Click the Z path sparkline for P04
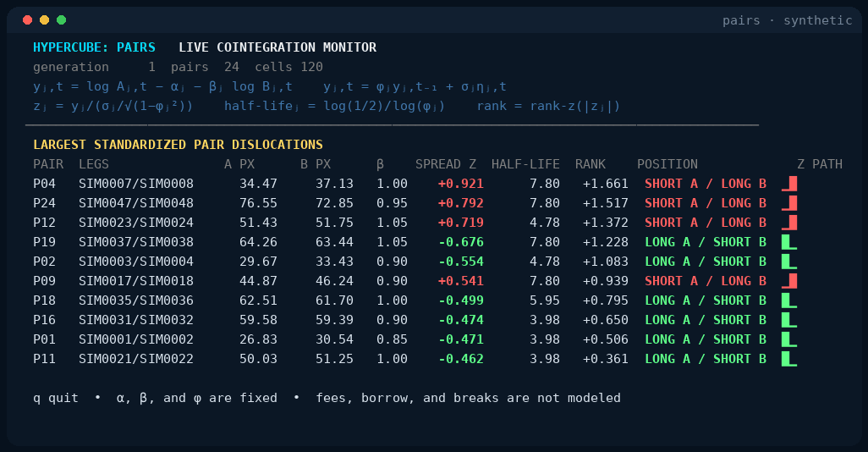868x452 pixels. point(789,184)
